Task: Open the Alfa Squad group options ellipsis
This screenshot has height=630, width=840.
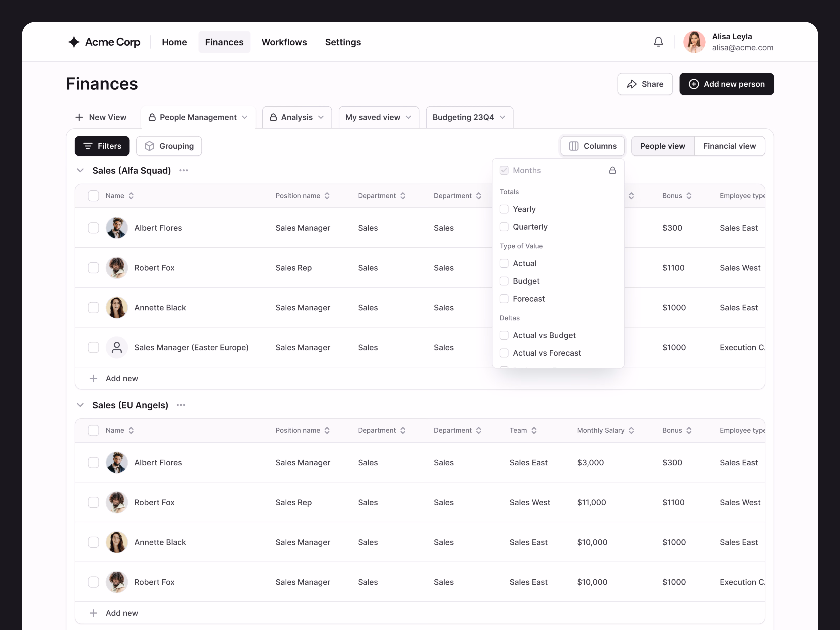Action: point(184,171)
